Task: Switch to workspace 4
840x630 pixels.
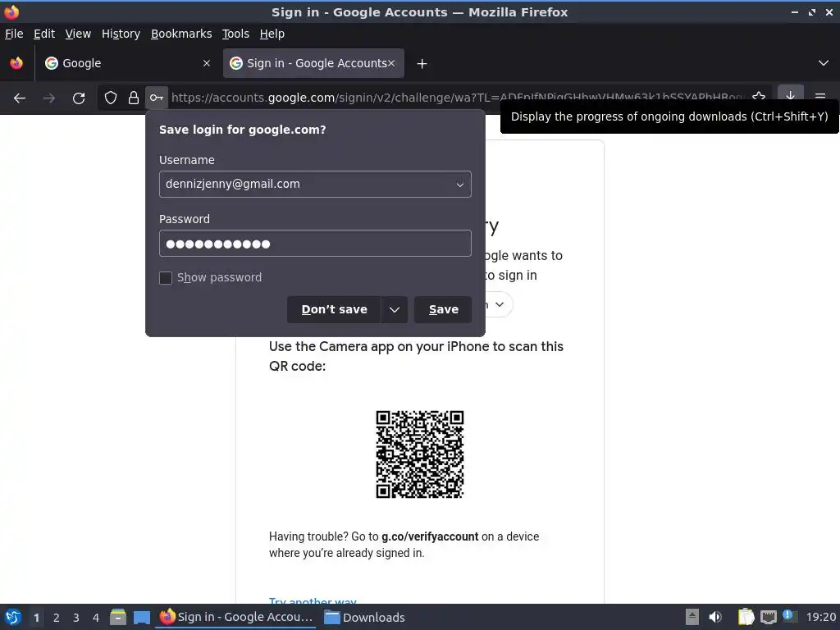Action: coord(96,618)
